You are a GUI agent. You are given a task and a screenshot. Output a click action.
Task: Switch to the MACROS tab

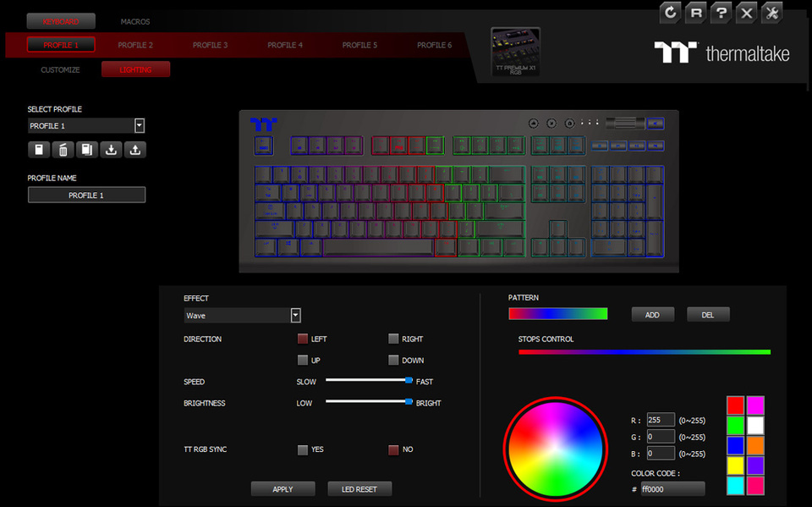(134, 21)
